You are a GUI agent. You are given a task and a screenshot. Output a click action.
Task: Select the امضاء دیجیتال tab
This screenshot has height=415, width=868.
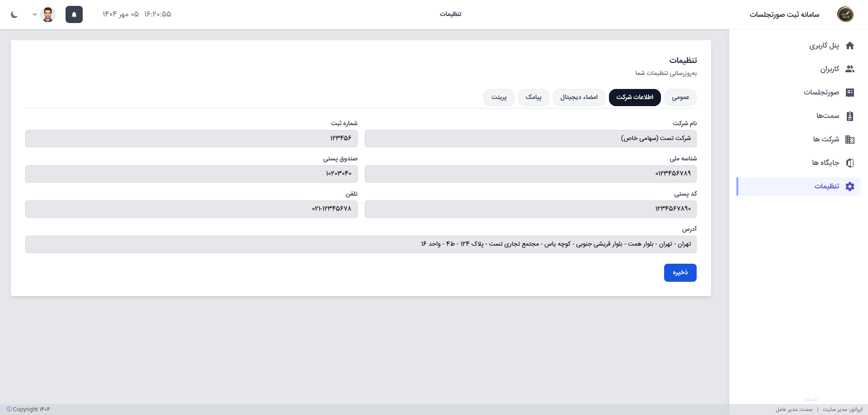tap(579, 98)
